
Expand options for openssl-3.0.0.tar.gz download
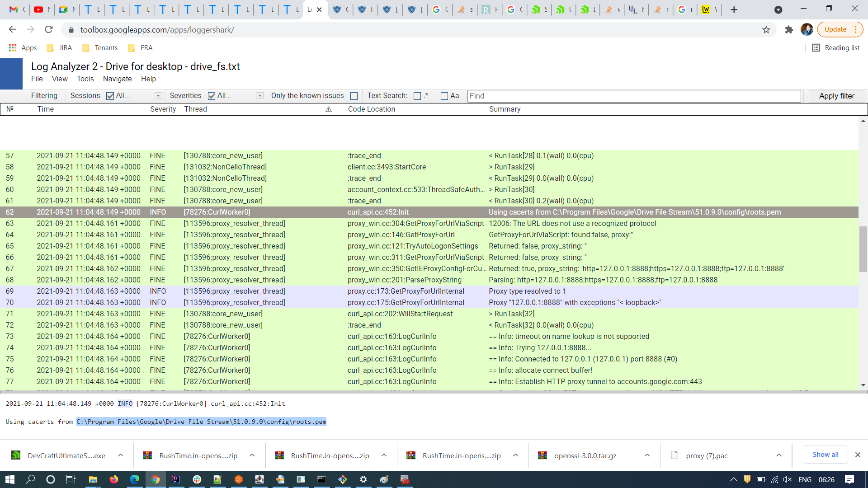tap(647, 455)
